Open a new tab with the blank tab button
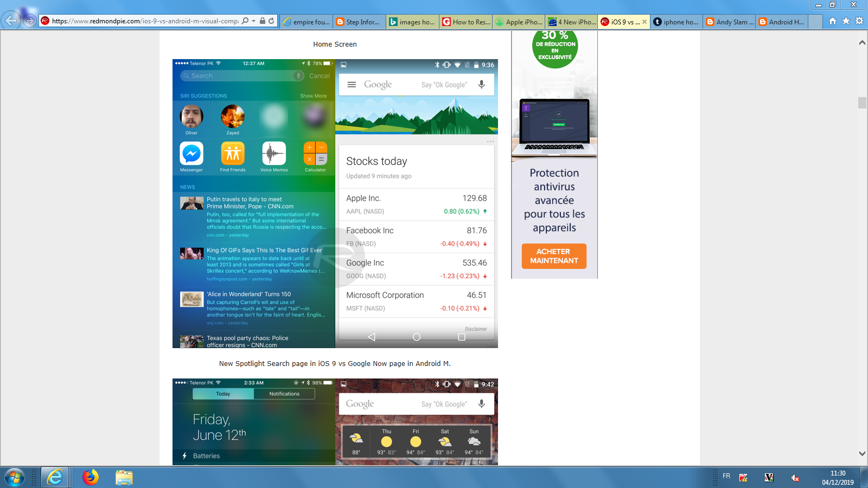Screen dimensions: 868x488 click(x=815, y=22)
